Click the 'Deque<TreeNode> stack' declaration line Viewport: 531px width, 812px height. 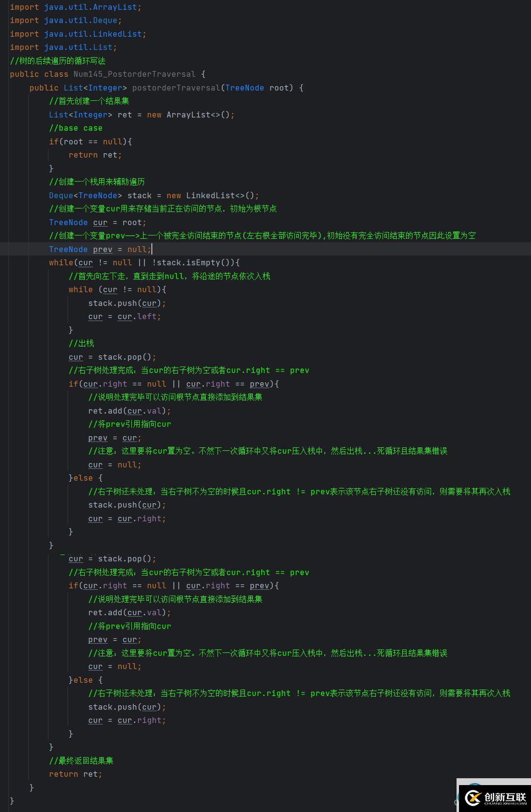(153, 196)
